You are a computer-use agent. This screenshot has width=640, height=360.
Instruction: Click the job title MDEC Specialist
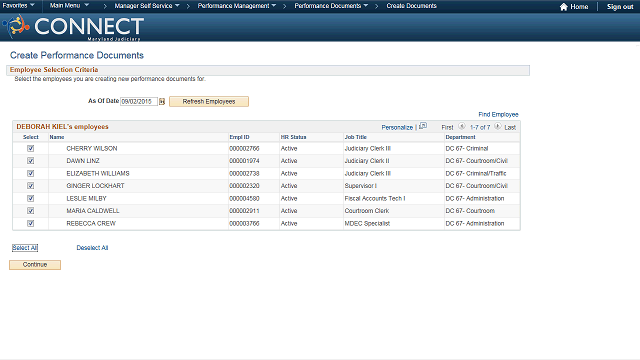coord(367,223)
